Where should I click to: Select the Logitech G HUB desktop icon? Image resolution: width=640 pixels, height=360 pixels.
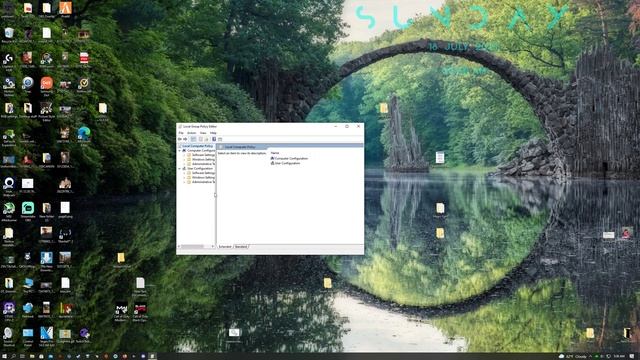tap(8, 60)
